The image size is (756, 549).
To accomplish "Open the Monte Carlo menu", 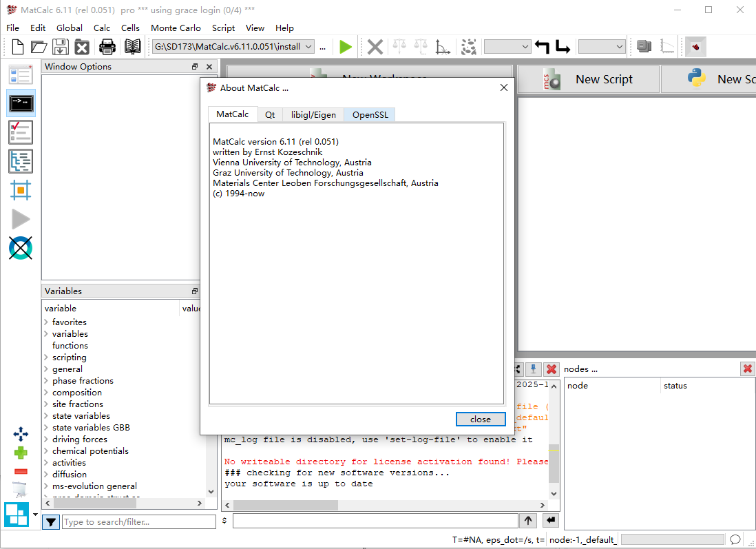I will pyautogui.click(x=176, y=28).
